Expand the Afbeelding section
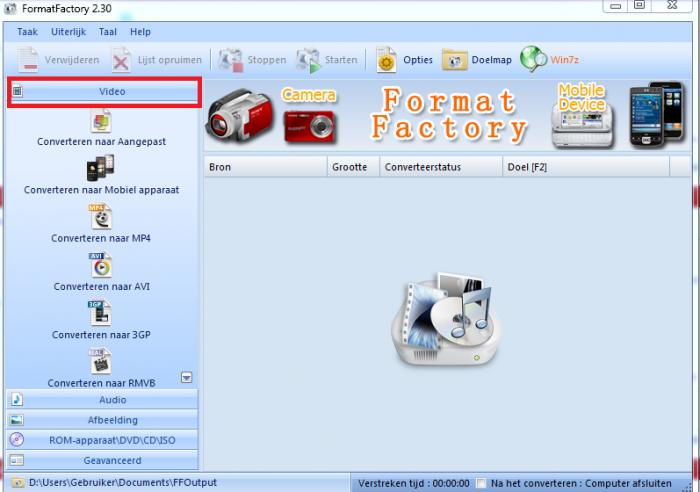The height and width of the screenshot is (492, 700). pyautogui.click(x=102, y=420)
